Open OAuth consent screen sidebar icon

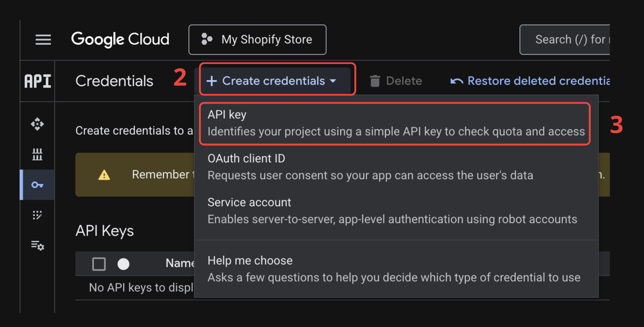(37, 215)
